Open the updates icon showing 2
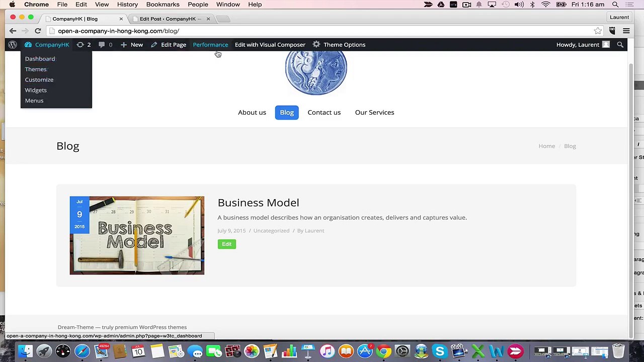The width and height of the screenshot is (644, 362). click(84, 45)
